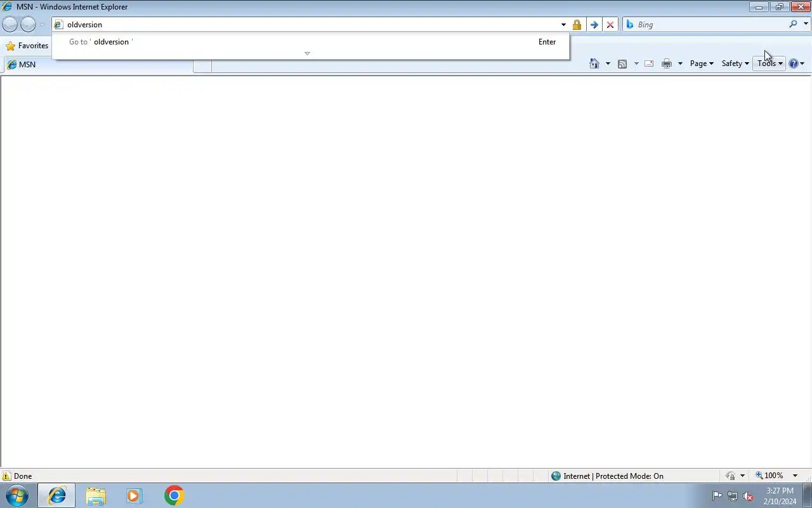Click the muted volume tray icon
812x508 pixels.
(749, 496)
